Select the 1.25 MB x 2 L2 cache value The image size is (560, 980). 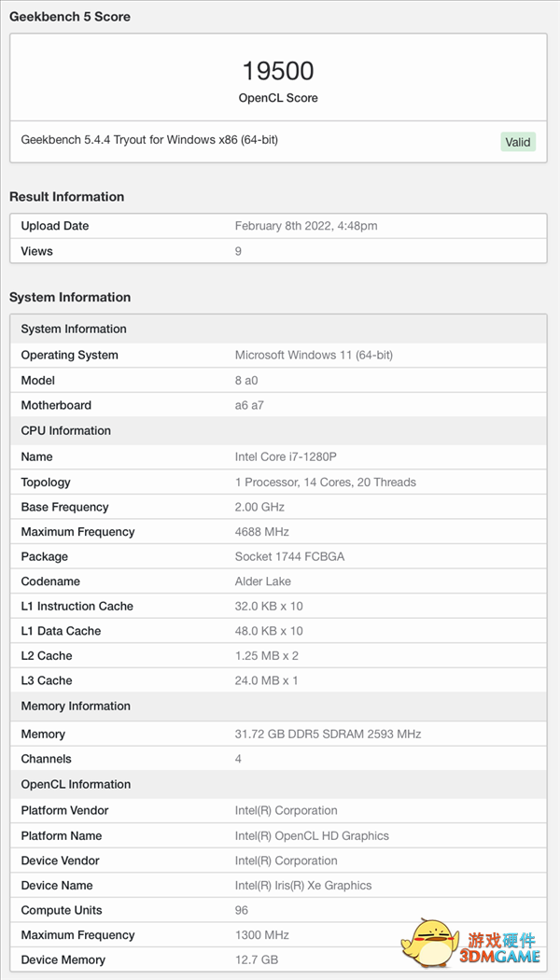(x=266, y=656)
